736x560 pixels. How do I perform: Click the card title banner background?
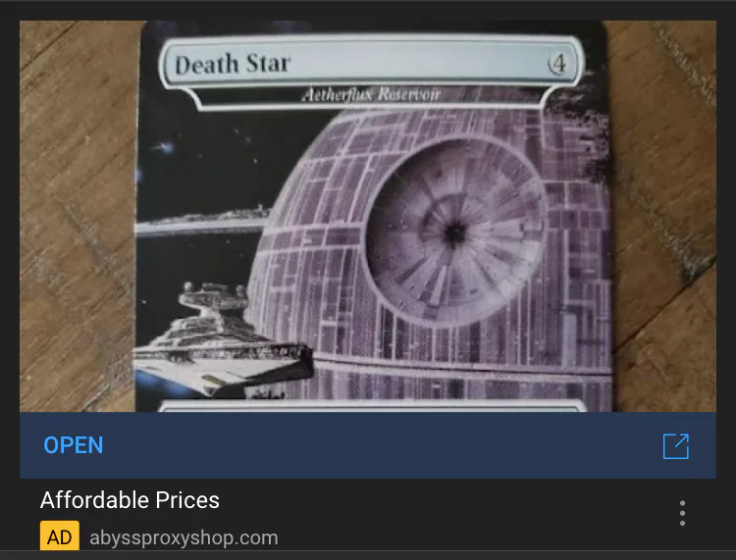point(372,64)
